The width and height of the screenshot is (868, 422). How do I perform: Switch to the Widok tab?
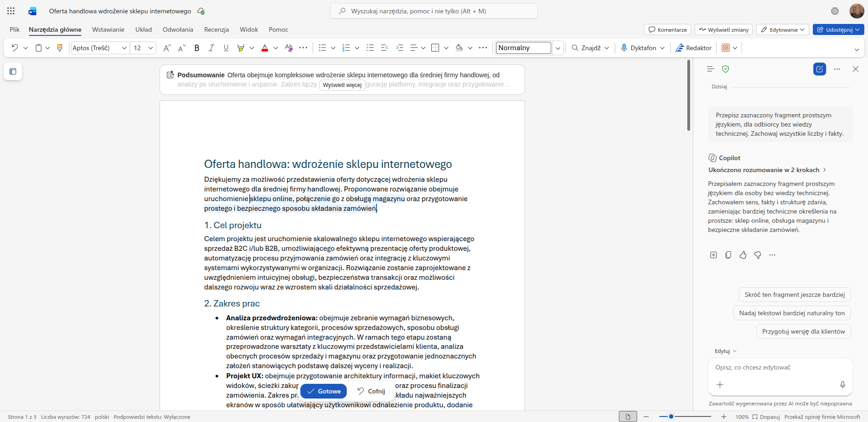(249, 29)
